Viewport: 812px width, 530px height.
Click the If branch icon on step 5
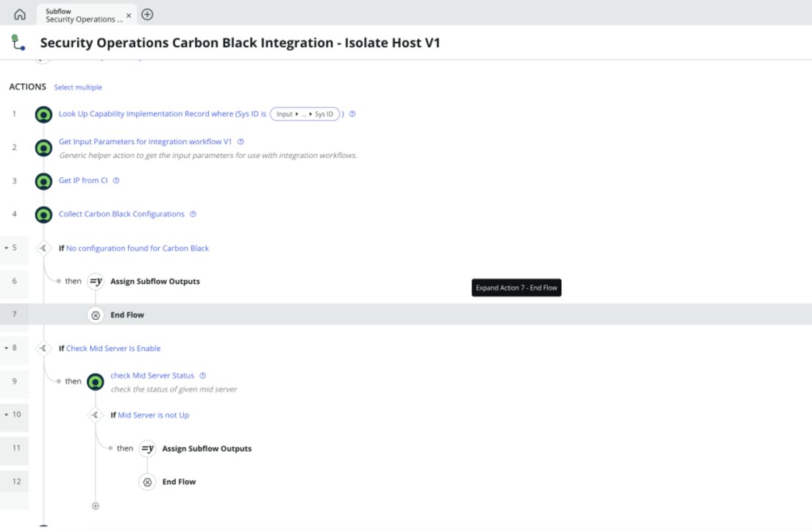click(x=43, y=248)
